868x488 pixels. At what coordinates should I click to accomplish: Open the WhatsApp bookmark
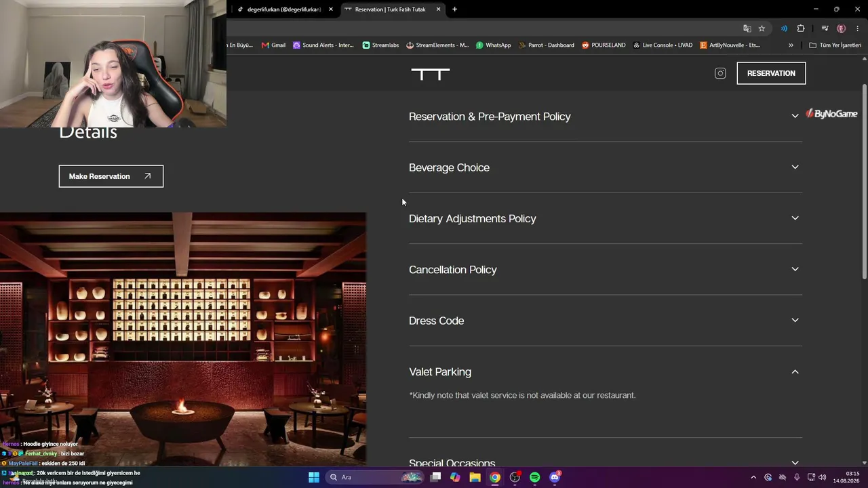[494, 45]
